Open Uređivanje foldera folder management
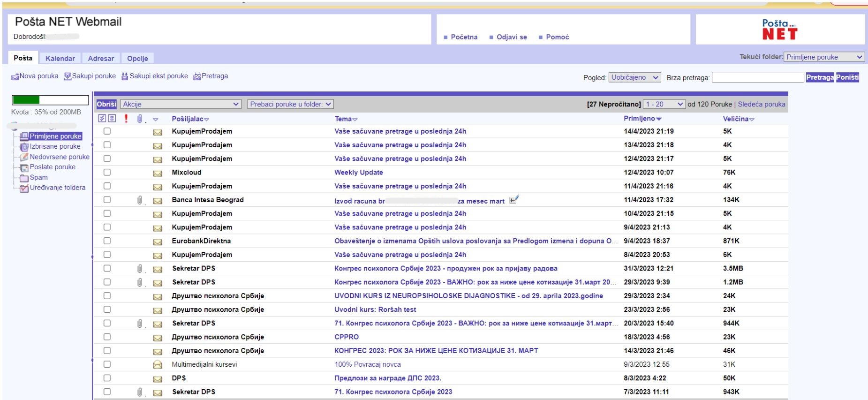Screen dimensions: 868x400 coord(58,188)
